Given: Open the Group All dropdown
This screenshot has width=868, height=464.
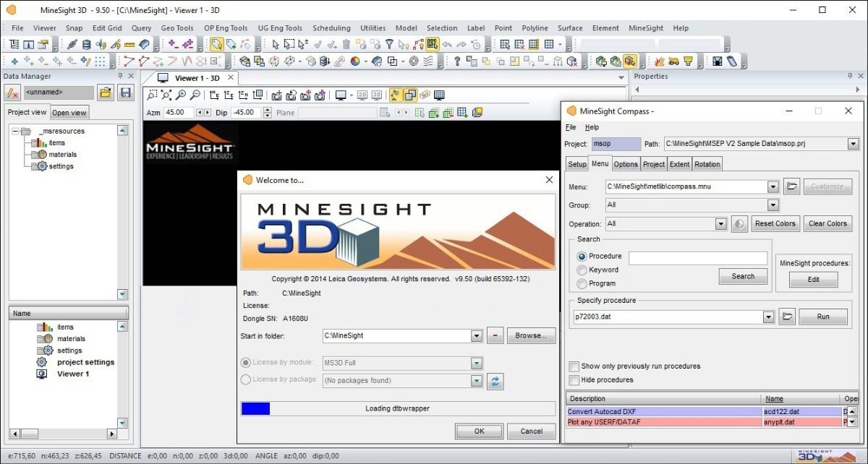Looking at the screenshot, I should pyautogui.click(x=773, y=205).
